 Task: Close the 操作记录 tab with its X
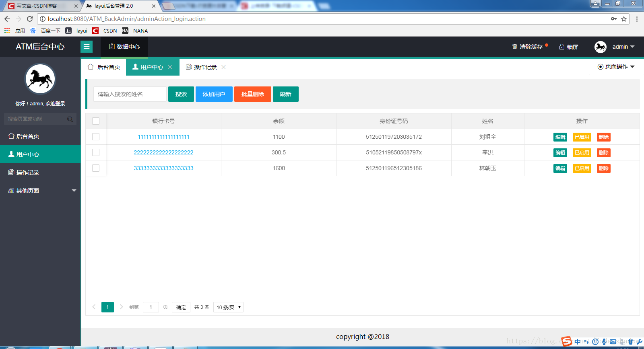(x=223, y=67)
